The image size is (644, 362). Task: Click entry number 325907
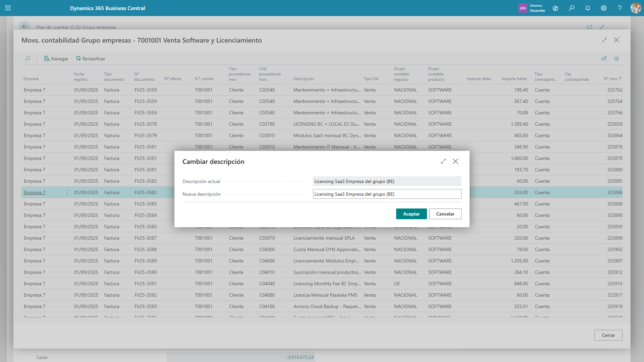[615, 261]
